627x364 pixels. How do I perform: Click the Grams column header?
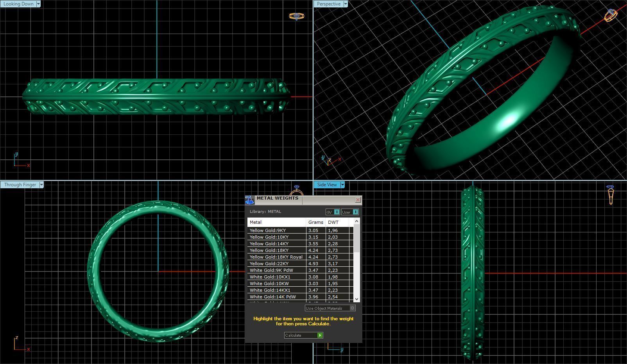pyautogui.click(x=315, y=222)
